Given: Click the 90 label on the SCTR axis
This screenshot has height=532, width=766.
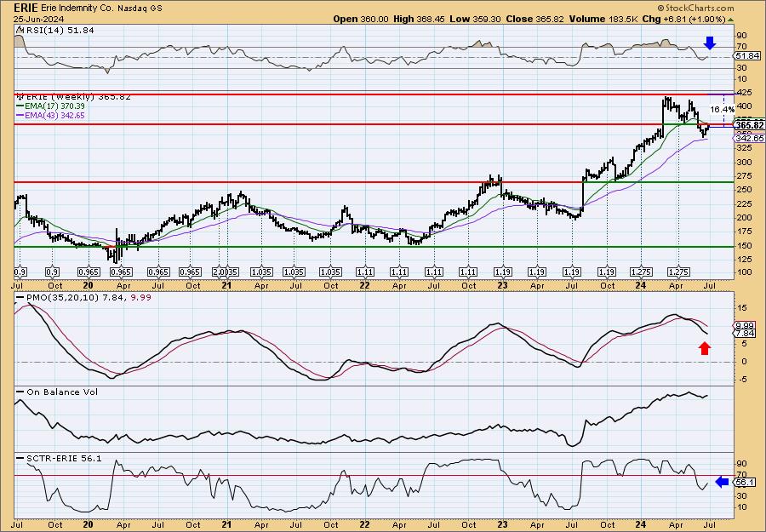Looking at the screenshot, I should [741, 463].
